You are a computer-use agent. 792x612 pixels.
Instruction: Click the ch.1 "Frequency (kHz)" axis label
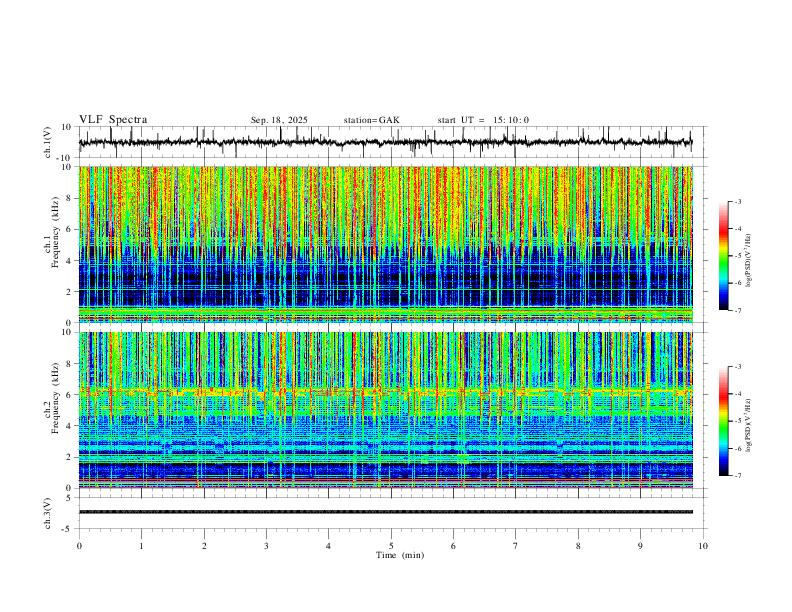tap(55, 230)
